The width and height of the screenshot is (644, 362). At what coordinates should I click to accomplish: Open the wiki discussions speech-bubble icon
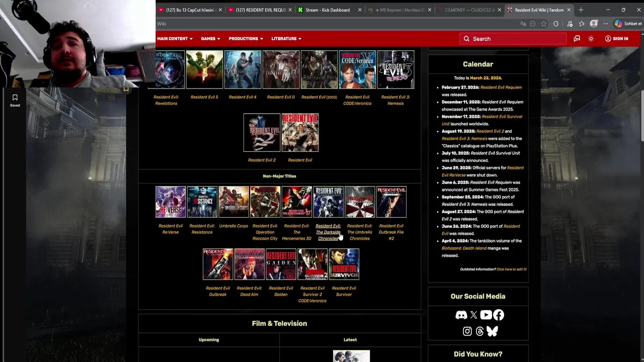pyautogui.click(x=577, y=39)
